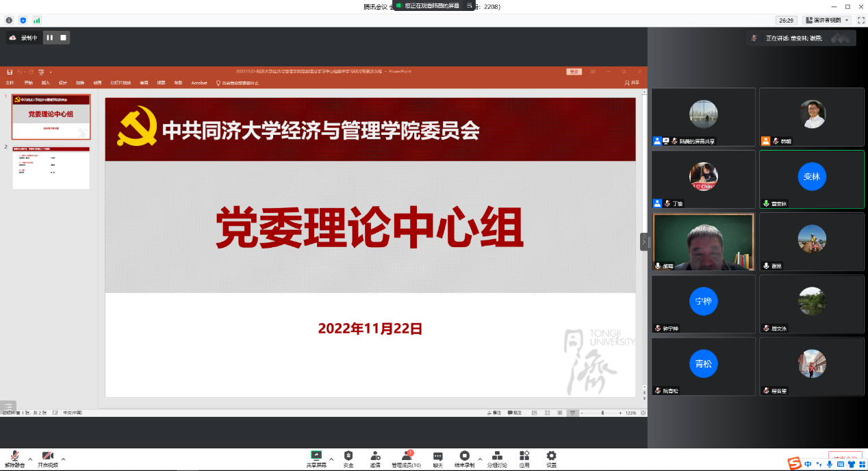This screenshot has height=471, width=868.
Task: Click 结束录制 end recording button
Action: click(x=464, y=457)
